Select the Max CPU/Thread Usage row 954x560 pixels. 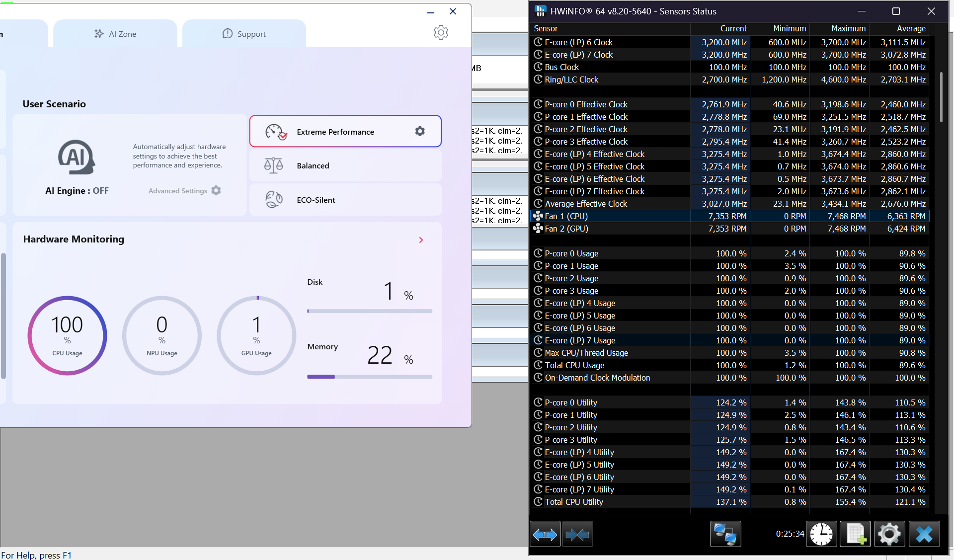(x=730, y=353)
